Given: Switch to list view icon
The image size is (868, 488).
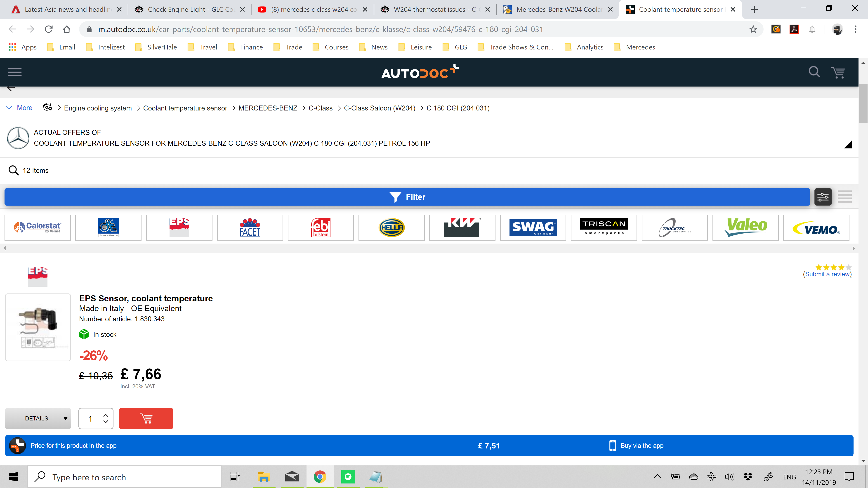Looking at the screenshot, I should tap(844, 197).
